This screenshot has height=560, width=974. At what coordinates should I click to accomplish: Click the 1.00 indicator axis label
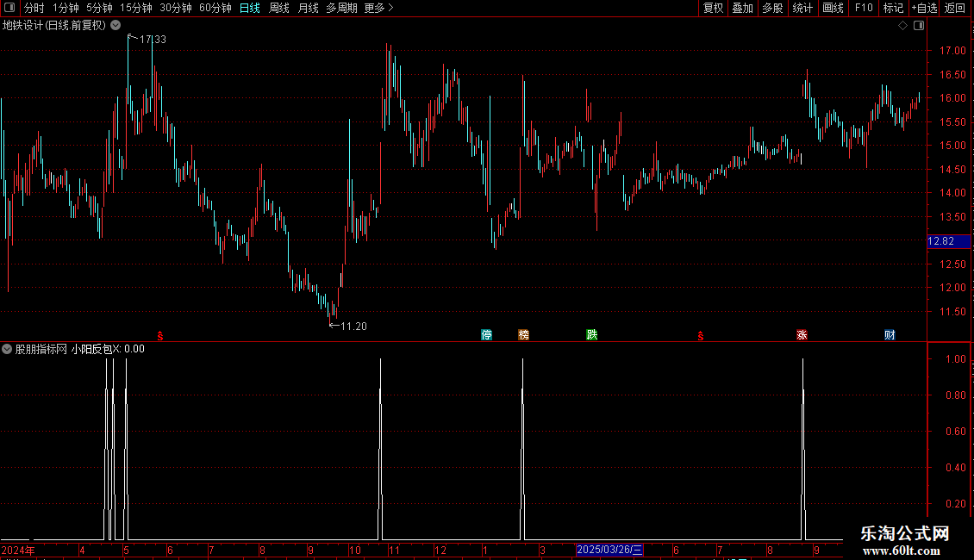pyautogui.click(x=955, y=359)
